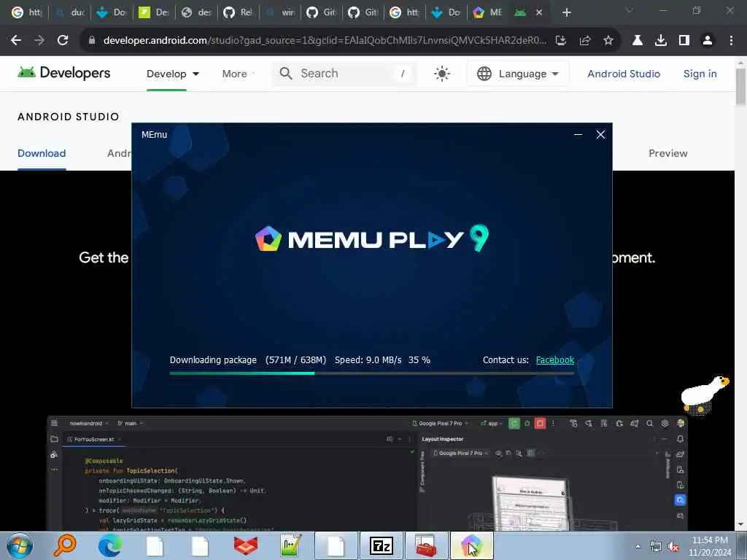Click the MEmu download progress bar
Image resolution: width=747 pixels, height=560 pixels.
pos(371,373)
